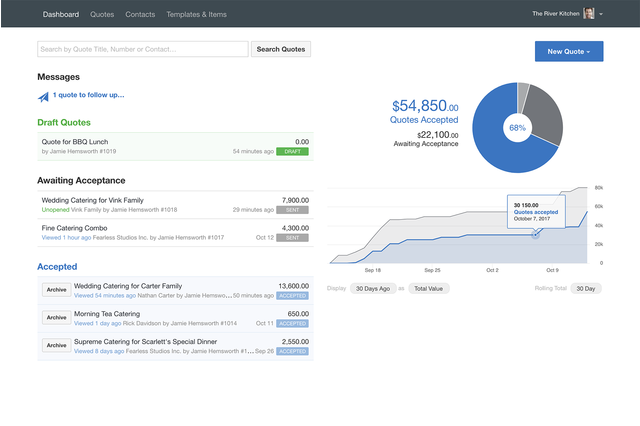Click the user avatar in header
This screenshot has height=426, width=640.
point(589,14)
